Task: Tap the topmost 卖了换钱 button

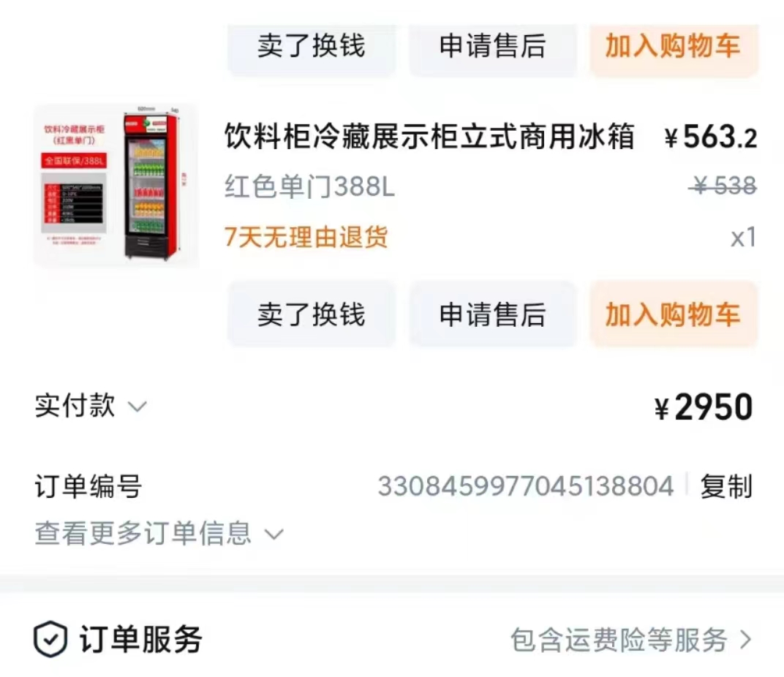Action: pyautogui.click(x=312, y=46)
